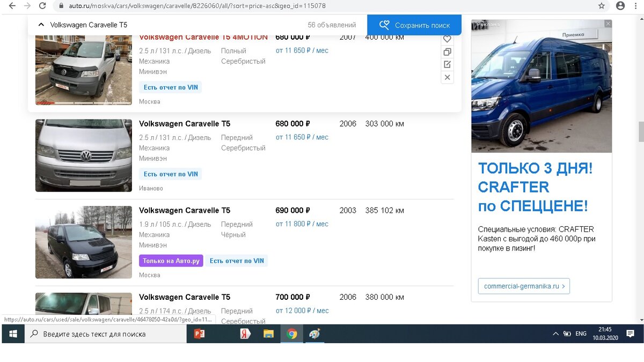The width and height of the screenshot is (644, 362).
Task: Click the lock icon in the address bar
Action: [61, 6]
